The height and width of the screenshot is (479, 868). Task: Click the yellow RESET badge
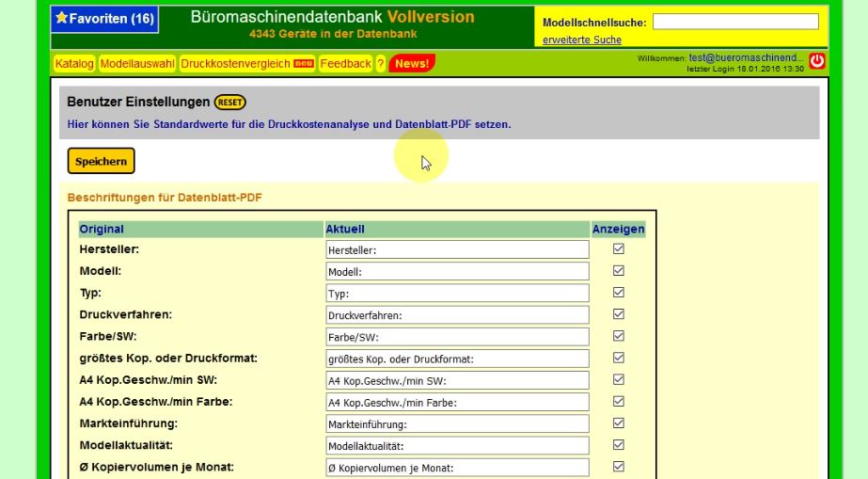pos(229,103)
